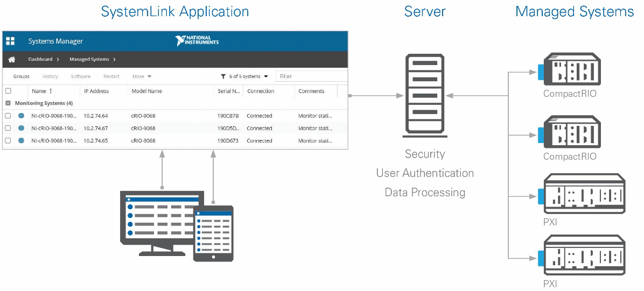
Task: Click the Data Processing label
Action: [x=425, y=192]
